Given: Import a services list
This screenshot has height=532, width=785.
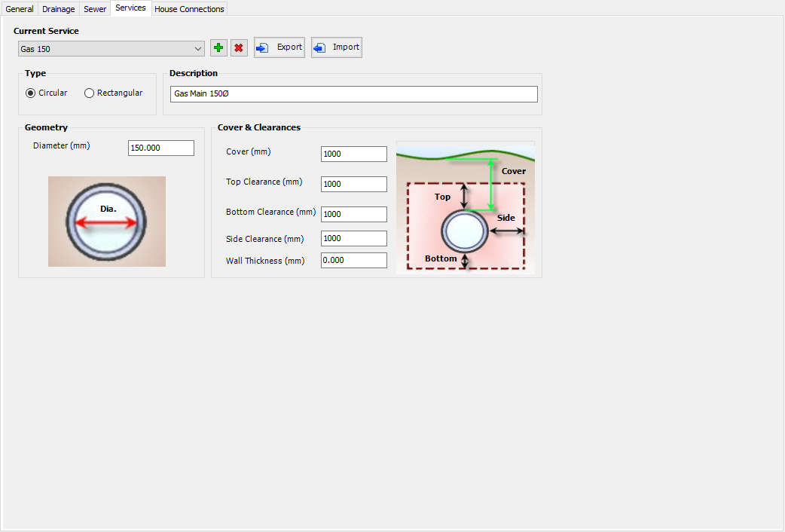Looking at the screenshot, I should 337,47.
